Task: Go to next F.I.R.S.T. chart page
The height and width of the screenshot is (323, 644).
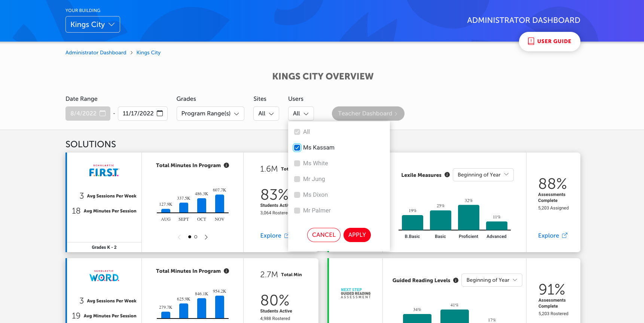Action: (206, 237)
